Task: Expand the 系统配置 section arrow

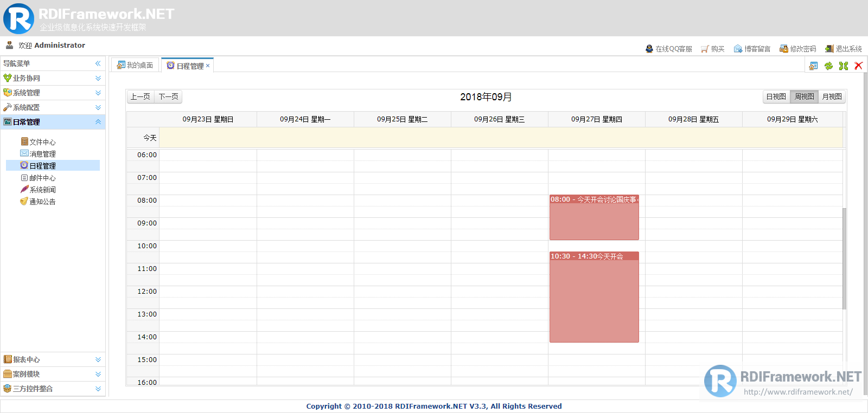Action: click(98, 107)
